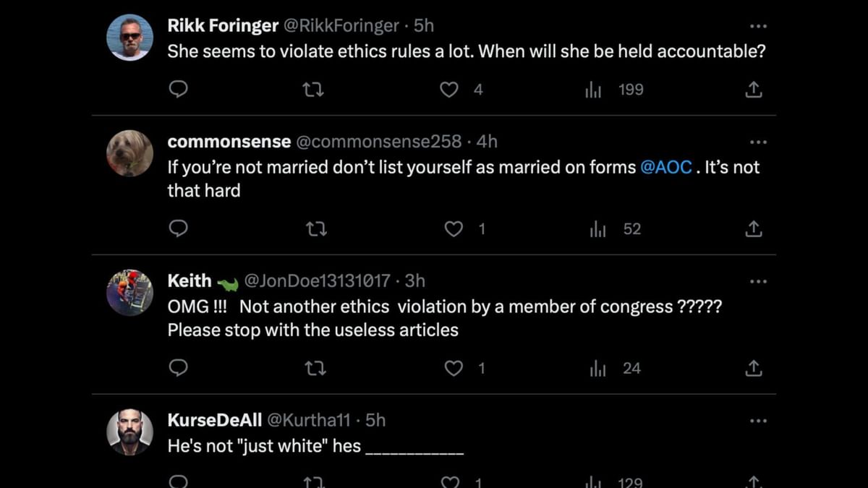This screenshot has height=488, width=868.
Task: Retweet the commonsense post
Action: tap(316, 229)
